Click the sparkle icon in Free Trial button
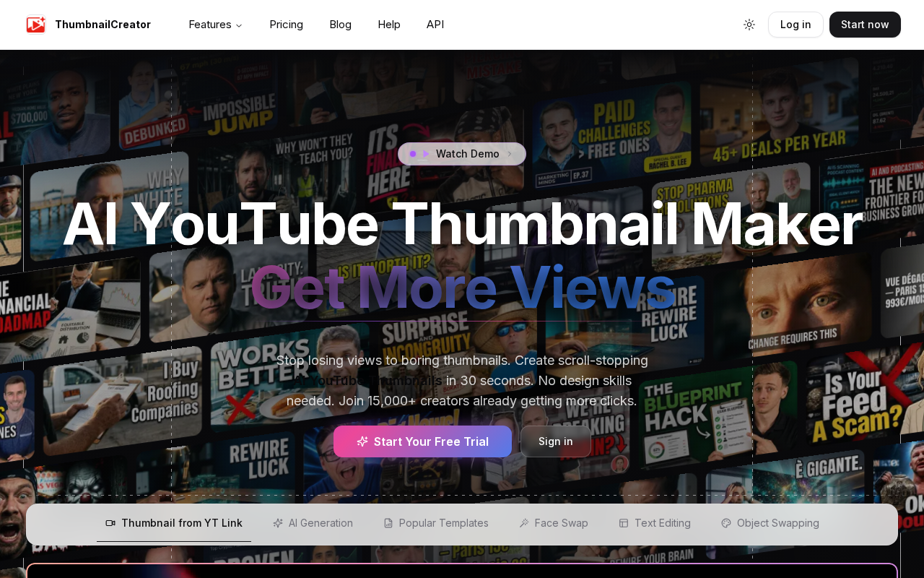 click(362, 441)
